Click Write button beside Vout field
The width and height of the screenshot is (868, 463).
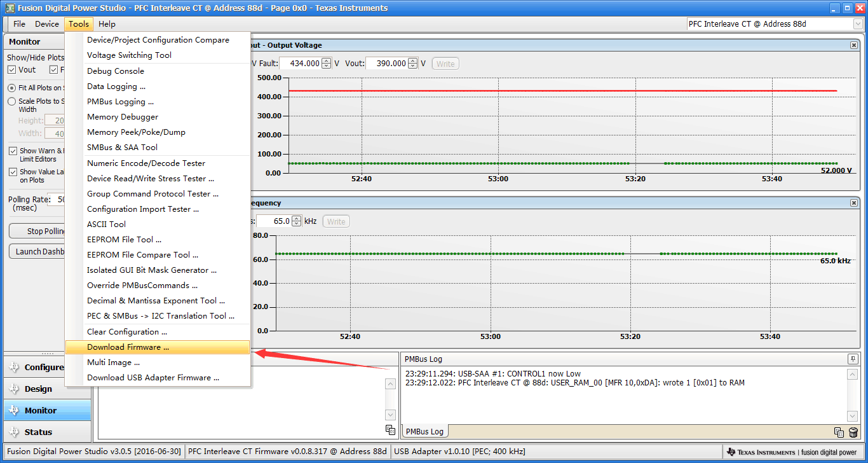pyautogui.click(x=445, y=64)
